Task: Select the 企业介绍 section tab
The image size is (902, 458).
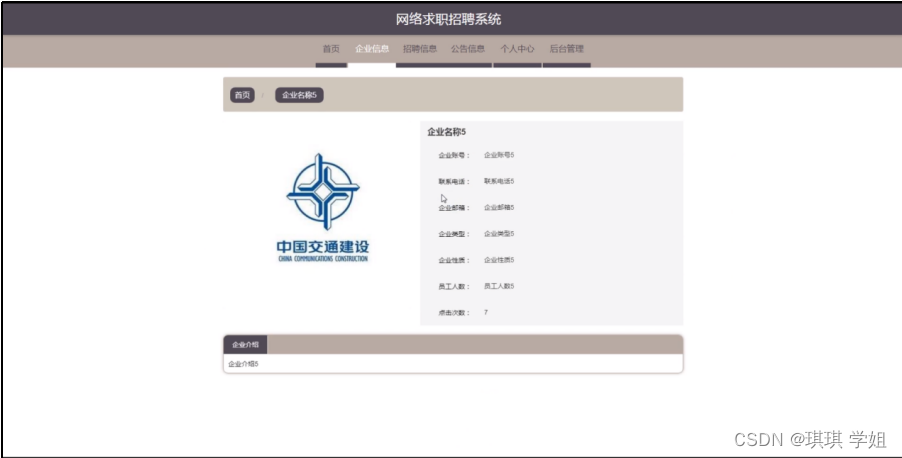Action: tap(245, 345)
